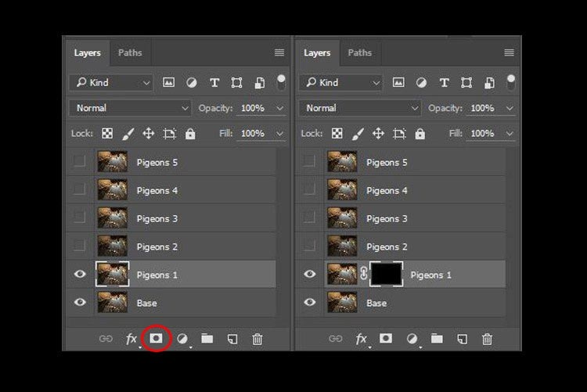Screen dimensions: 587x392
Task: Show Pigeons 4 layer in left panel
Action: point(79,189)
